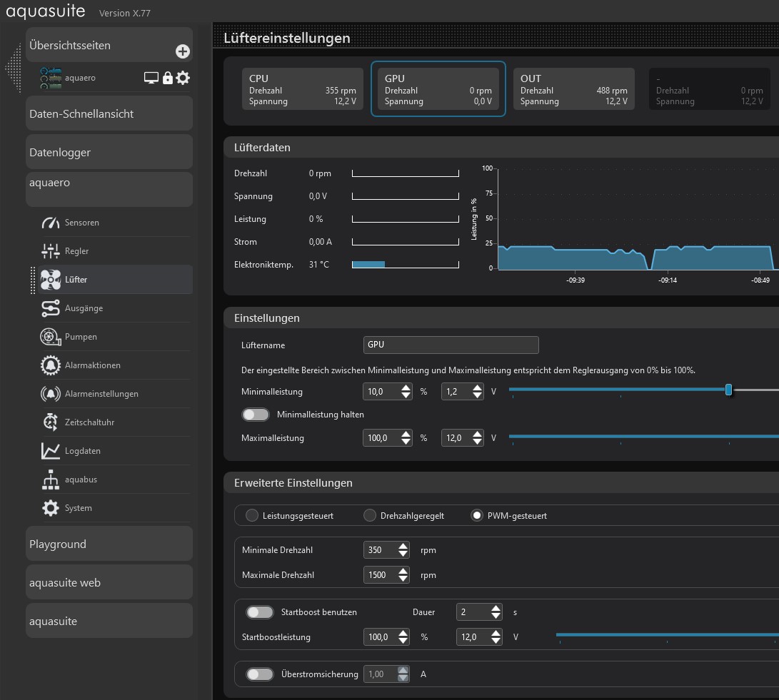Click the Sensoren gauge icon
This screenshot has height=700, width=779.
point(51,223)
